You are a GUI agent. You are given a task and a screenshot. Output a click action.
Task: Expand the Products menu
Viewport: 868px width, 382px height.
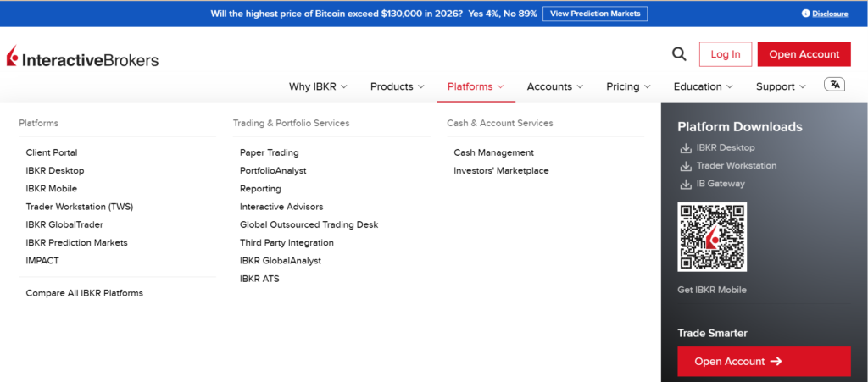tap(397, 86)
